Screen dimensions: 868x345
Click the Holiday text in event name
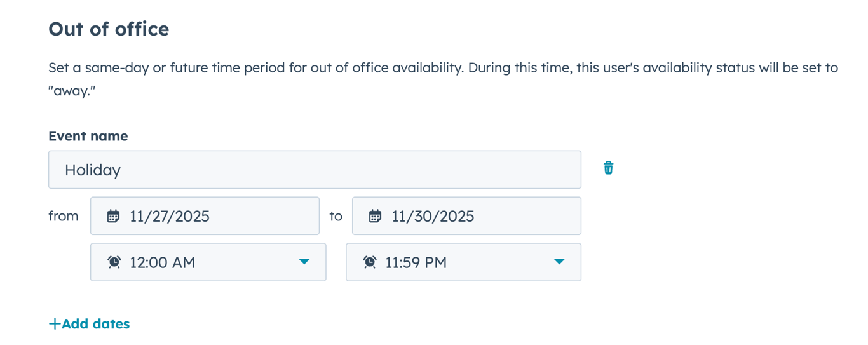point(93,170)
